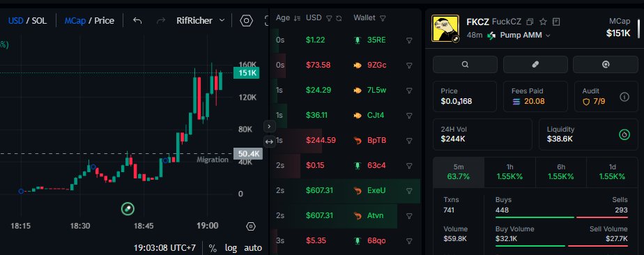Filter trades by wallet Atvn
Image resolution: width=644 pixels, height=255 pixels.
tap(409, 215)
